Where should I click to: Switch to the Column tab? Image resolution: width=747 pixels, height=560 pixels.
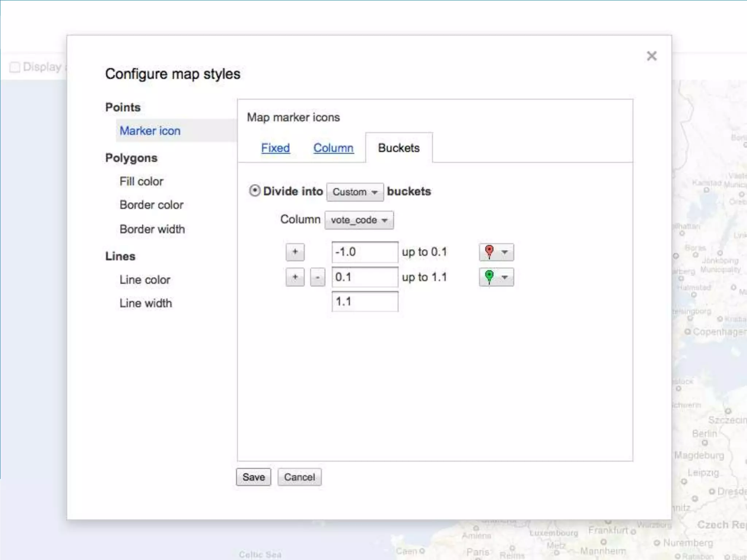[333, 148]
